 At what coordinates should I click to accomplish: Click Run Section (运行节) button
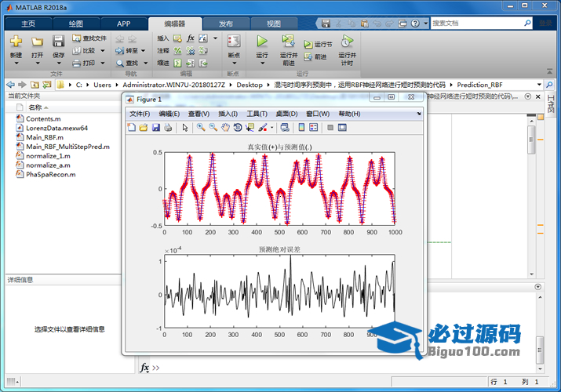click(x=318, y=45)
